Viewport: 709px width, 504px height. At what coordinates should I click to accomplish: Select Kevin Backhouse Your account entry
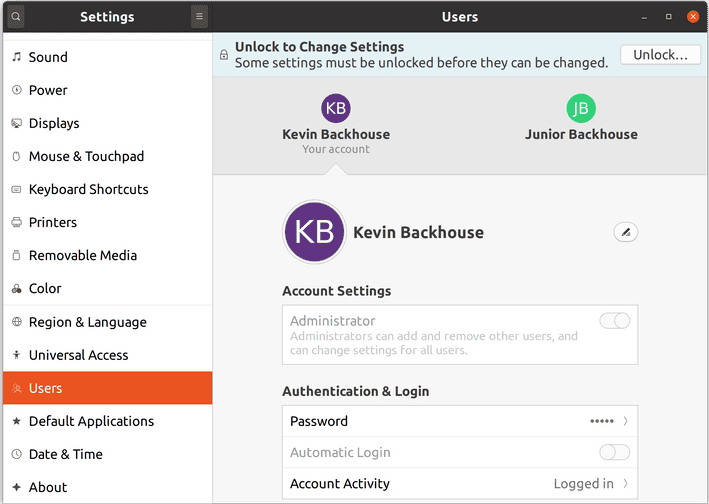(x=336, y=125)
